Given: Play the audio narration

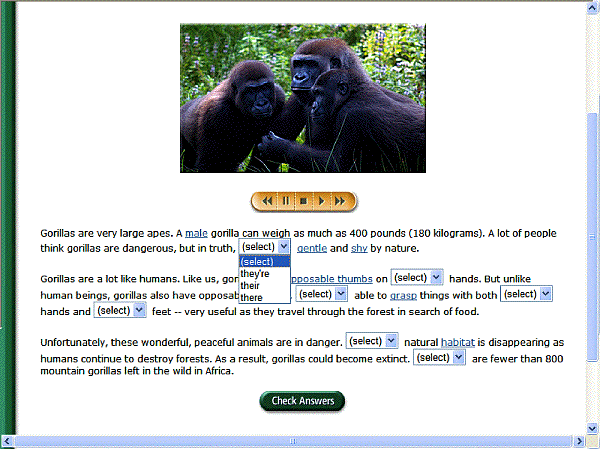Looking at the screenshot, I should [x=321, y=201].
